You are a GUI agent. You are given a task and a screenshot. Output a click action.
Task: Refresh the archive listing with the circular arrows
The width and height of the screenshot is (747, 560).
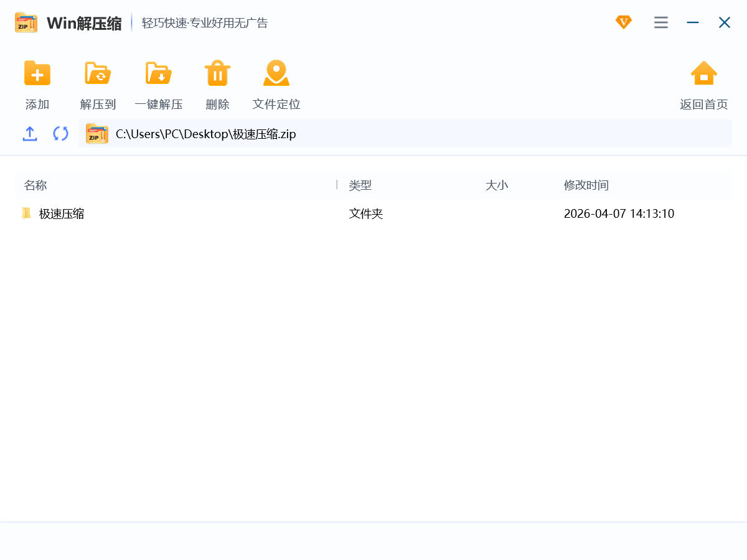60,134
